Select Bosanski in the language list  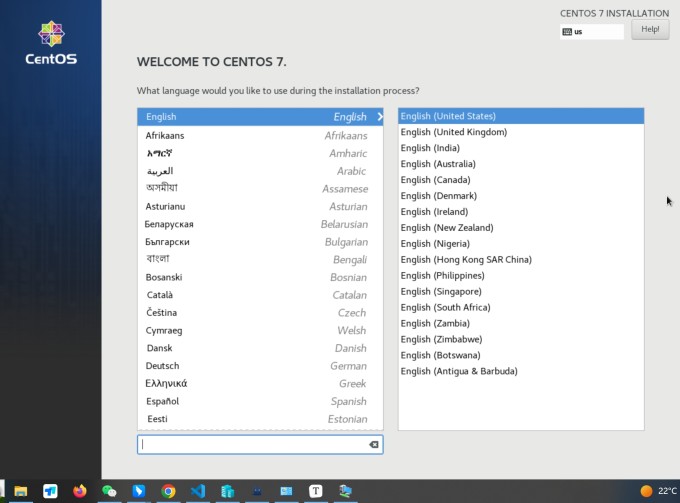pyautogui.click(x=260, y=277)
